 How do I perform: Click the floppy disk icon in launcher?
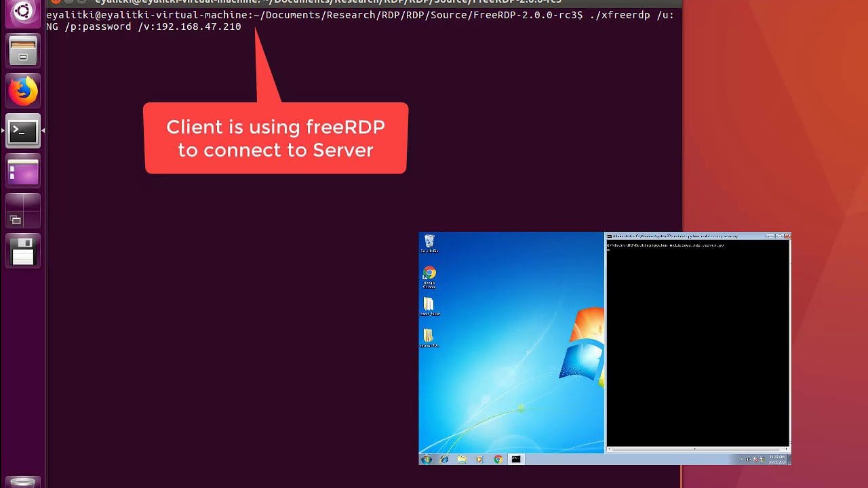[23, 251]
